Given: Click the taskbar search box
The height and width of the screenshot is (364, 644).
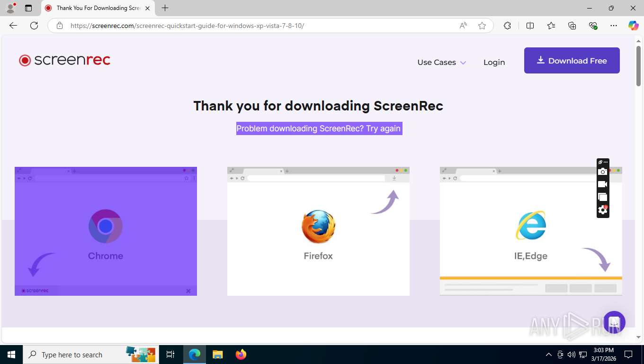Looking at the screenshot, I should pos(91,355).
